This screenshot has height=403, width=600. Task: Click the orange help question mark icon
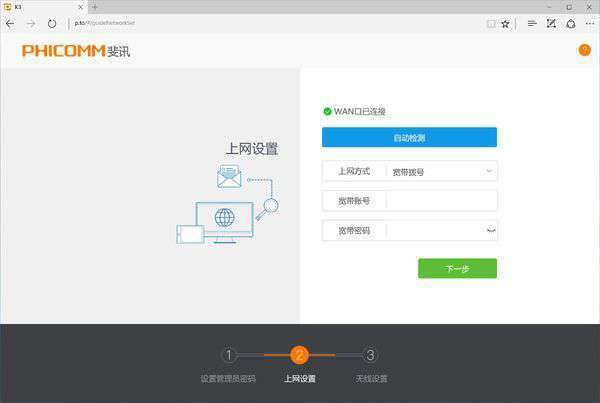[584, 50]
